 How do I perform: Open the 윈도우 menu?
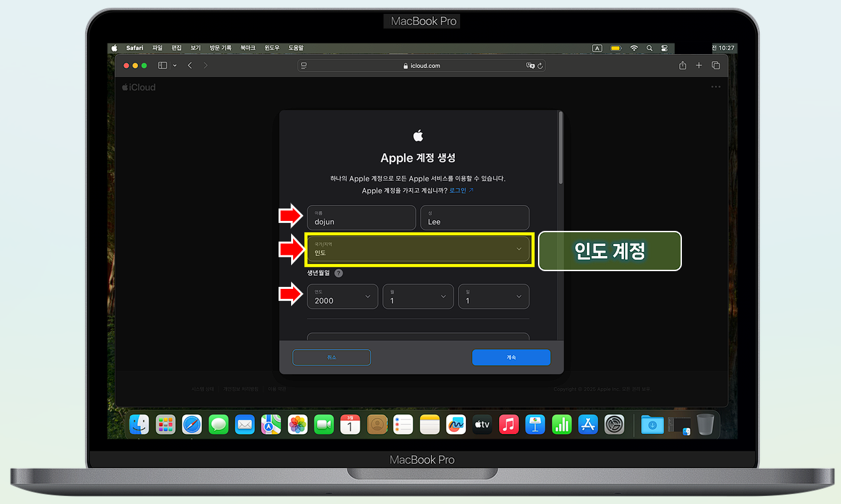[x=272, y=48]
